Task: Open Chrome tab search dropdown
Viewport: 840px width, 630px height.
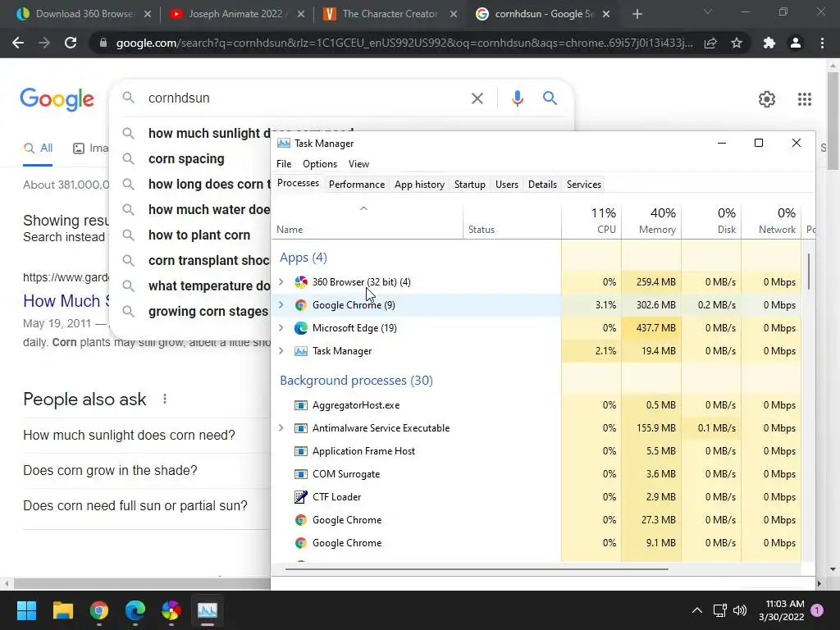Action: point(708,12)
